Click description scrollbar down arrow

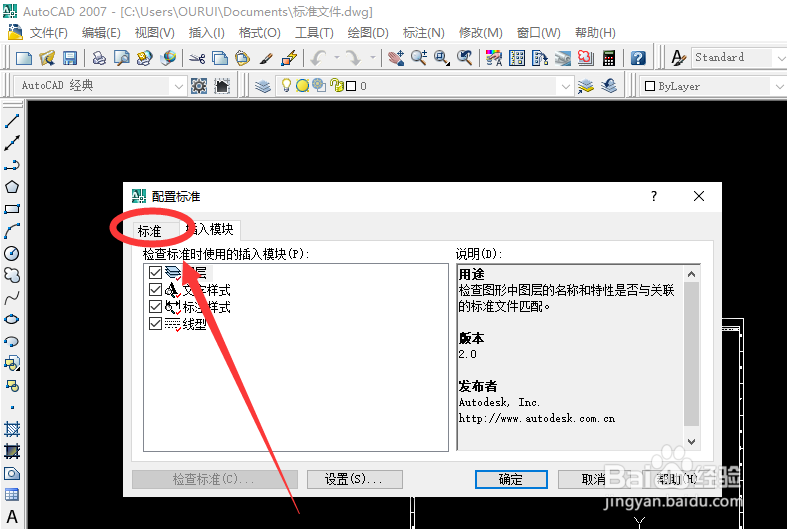coord(691,442)
